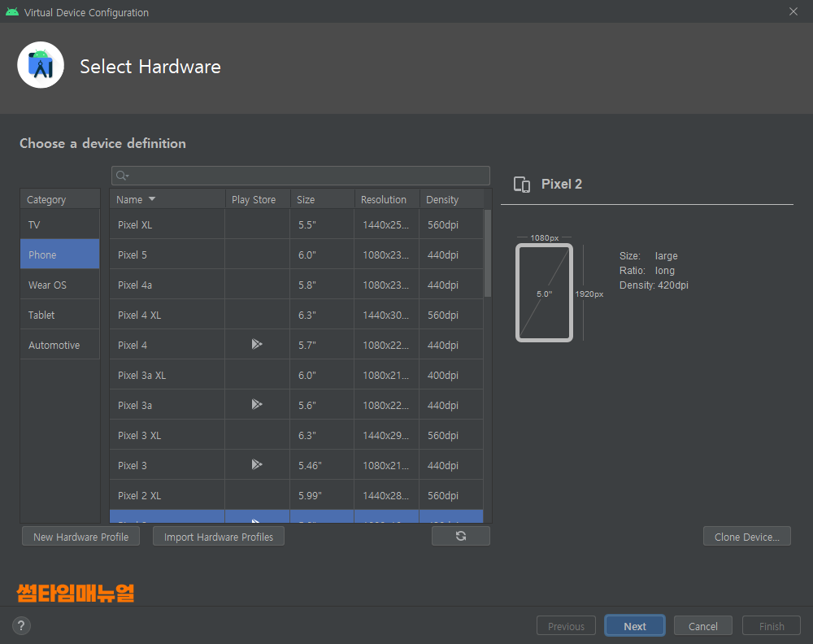
Task: Click New Hardware Profile button
Action: (80, 537)
